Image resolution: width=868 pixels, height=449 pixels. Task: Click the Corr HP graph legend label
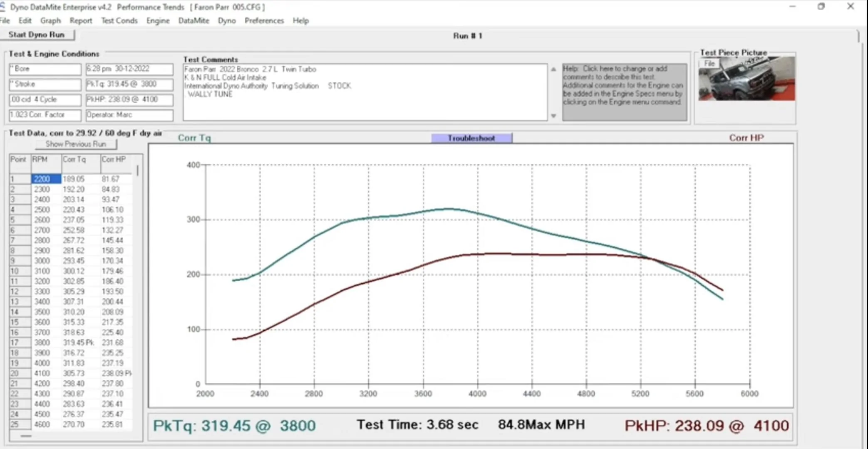point(746,138)
